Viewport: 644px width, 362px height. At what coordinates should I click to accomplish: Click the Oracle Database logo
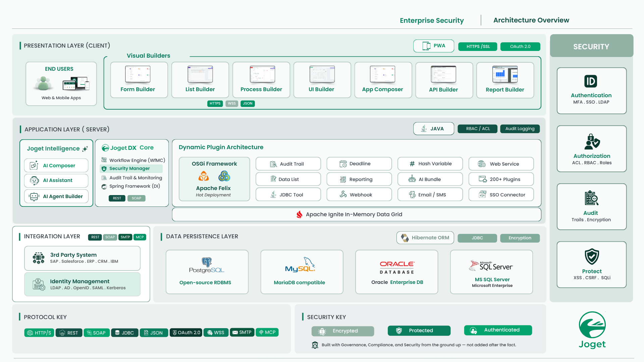(x=397, y=267)
